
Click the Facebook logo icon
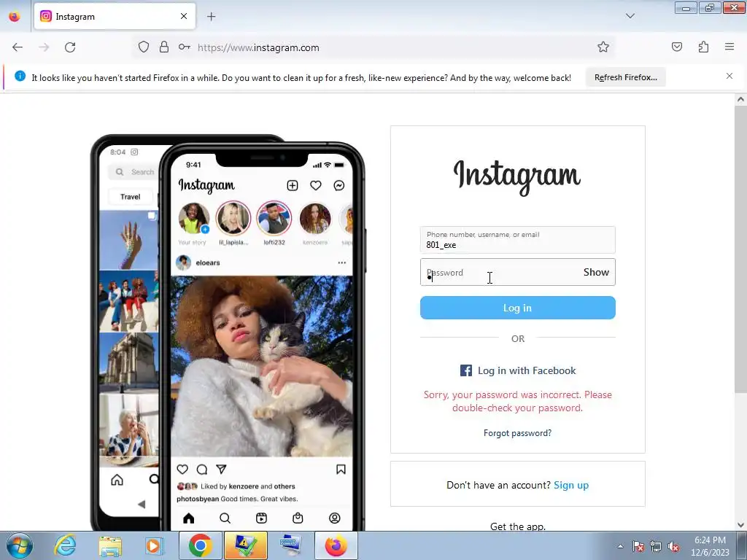click(466, 370)
